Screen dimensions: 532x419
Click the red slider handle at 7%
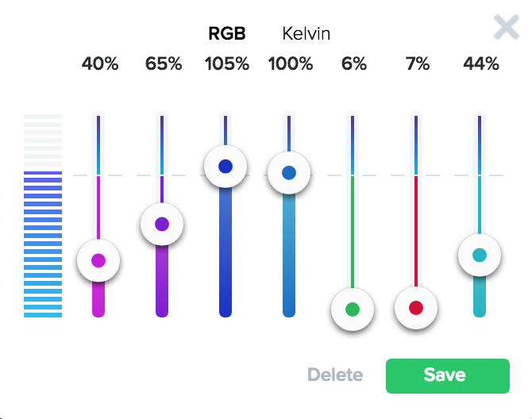point(416,308)
